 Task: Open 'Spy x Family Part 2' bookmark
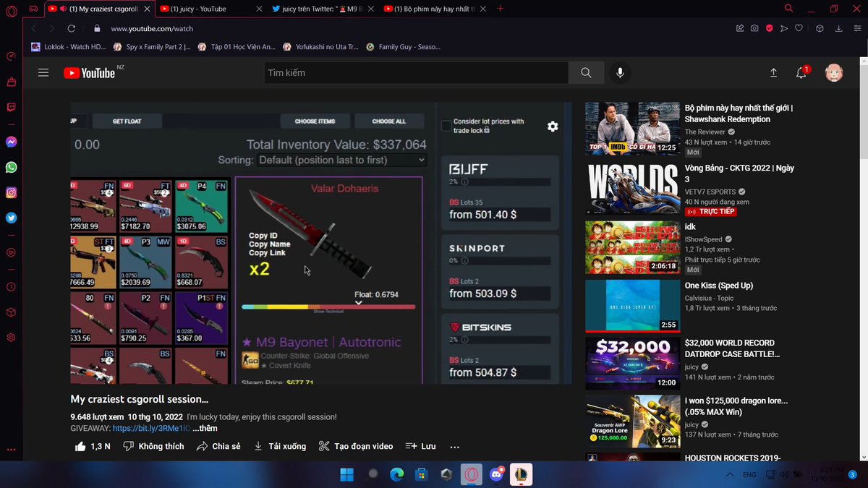[x=152, y=47]
